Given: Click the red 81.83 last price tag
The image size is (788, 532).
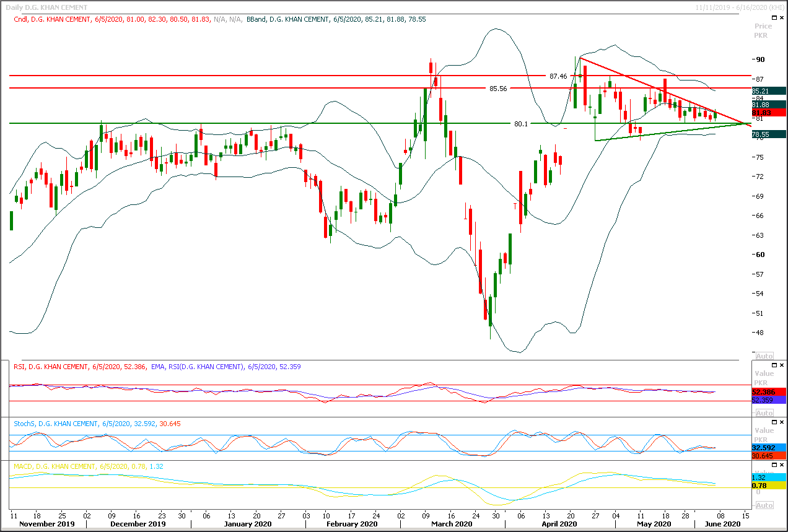Looking at the screenshot, I should pos(768,113).
